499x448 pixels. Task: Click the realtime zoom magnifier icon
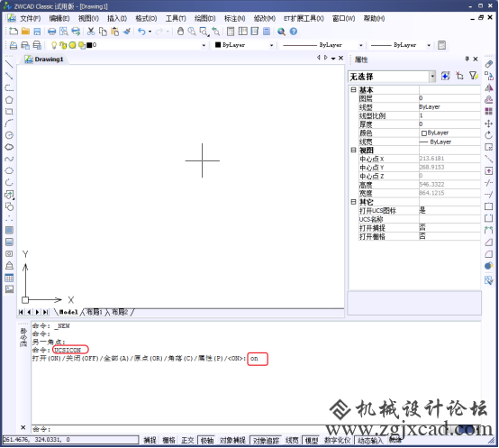pyautogui.click(x=192, y=32)
